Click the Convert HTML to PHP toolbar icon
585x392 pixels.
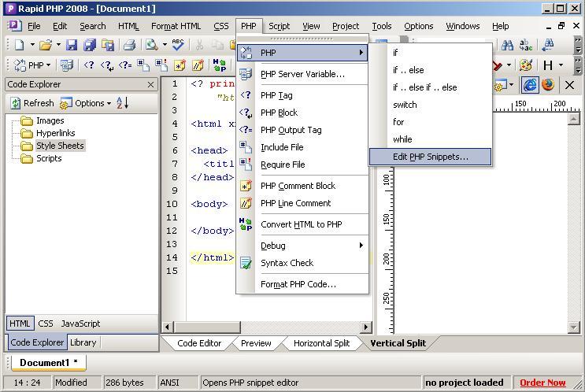tap(220, 65)
